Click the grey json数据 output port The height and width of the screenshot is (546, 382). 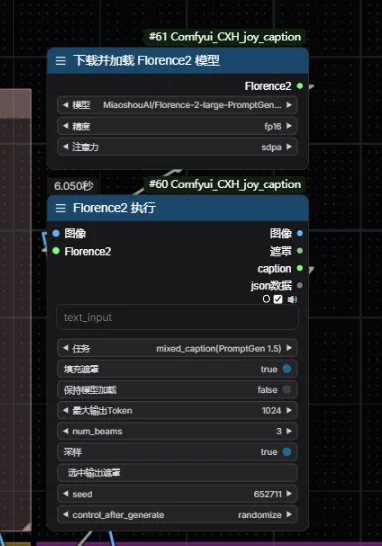[x=300, y=286]
